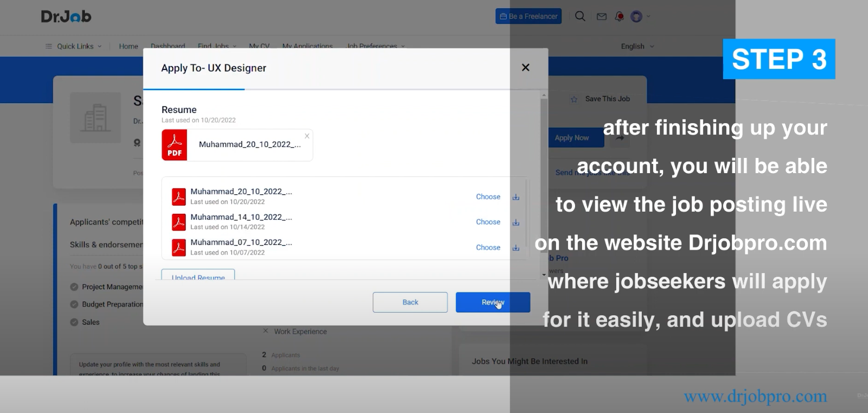Go to the Home menu item
This screenshot has width=868, height=413.
click(129, 46)
